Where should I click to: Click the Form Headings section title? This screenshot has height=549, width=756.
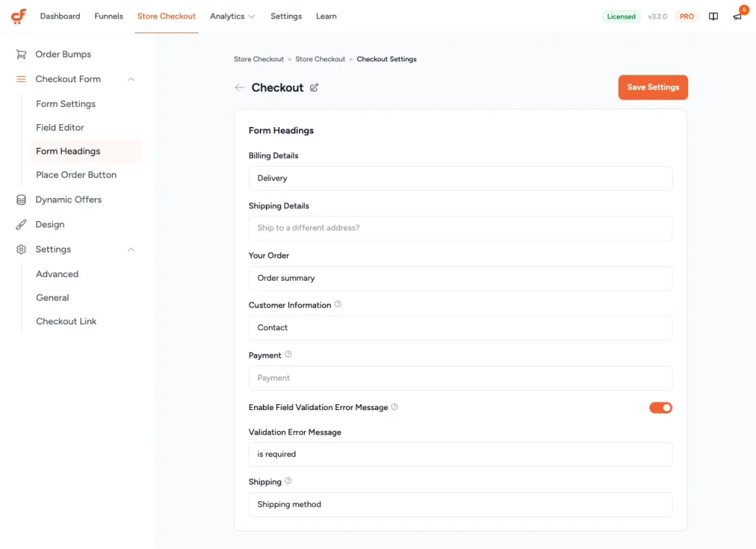(x=281, y=131)
